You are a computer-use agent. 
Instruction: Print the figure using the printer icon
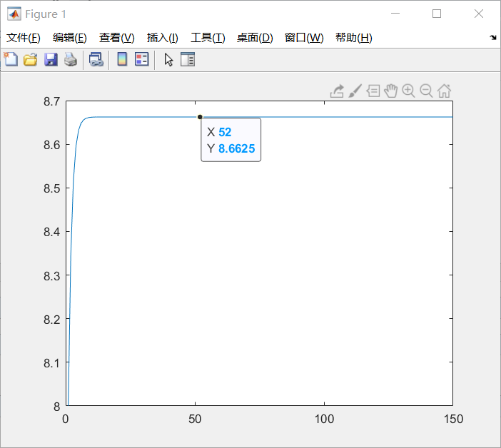[71, 60]
